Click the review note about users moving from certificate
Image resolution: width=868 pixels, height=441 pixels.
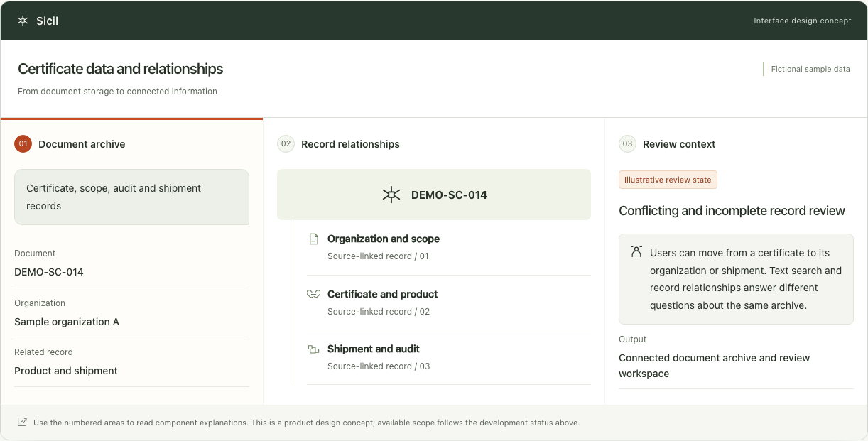[736, 279]
